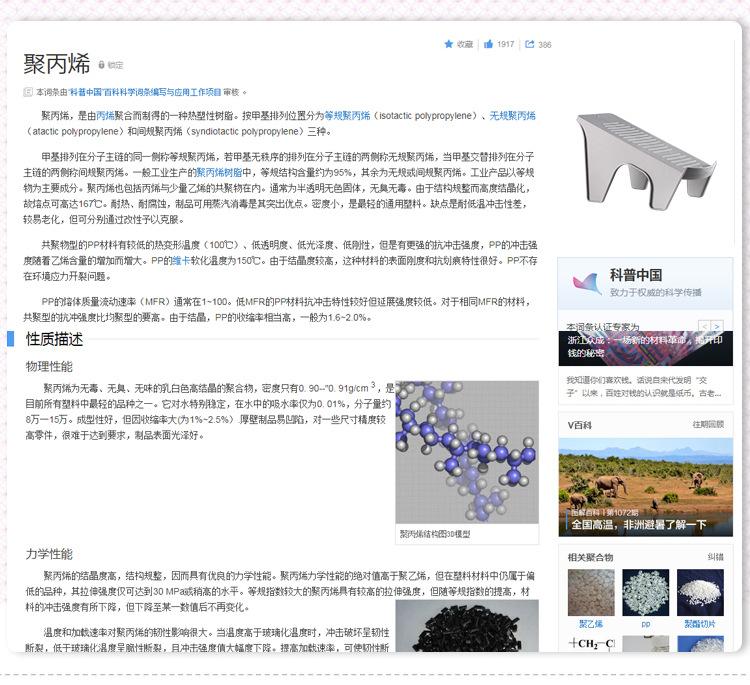750x685 pixels.
Task: Click 纠错 beside 相关聚合物
Action: [x=715, y=557]
